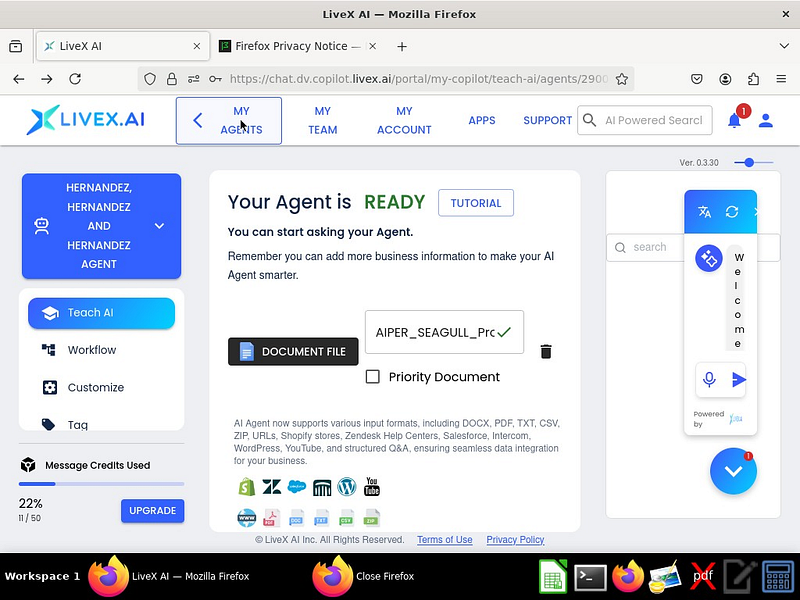Click the TUTORIAL button
The width and height of the screenshot is (800, 600).
coord(476,203)
